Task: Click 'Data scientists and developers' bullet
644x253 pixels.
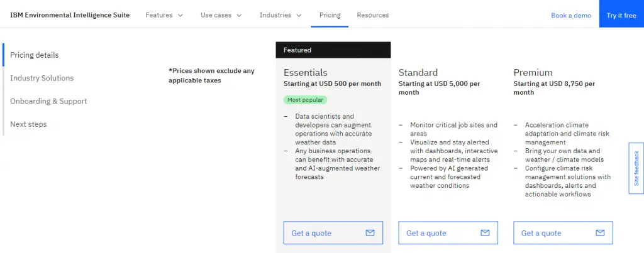Action: pyautogui.click(x=333, y=129)
